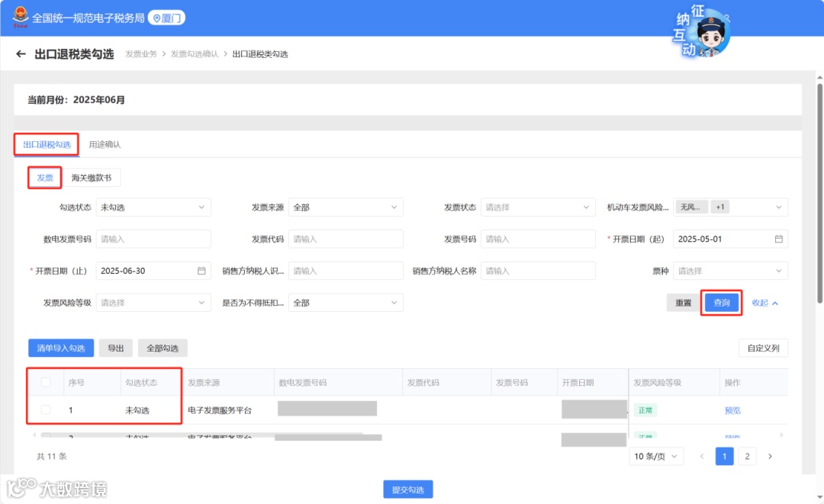Click the 2025-06-30 end date field
The width and height of the screenshot is (824, 504).
(153, 271)
